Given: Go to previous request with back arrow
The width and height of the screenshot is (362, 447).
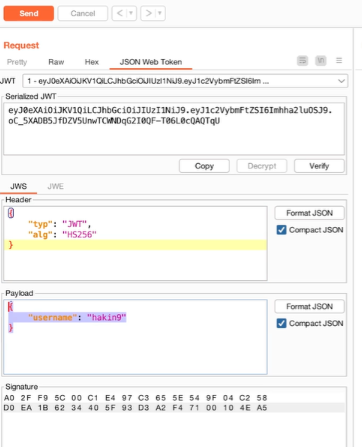Looking at the screenshot, I should point(120,13).
